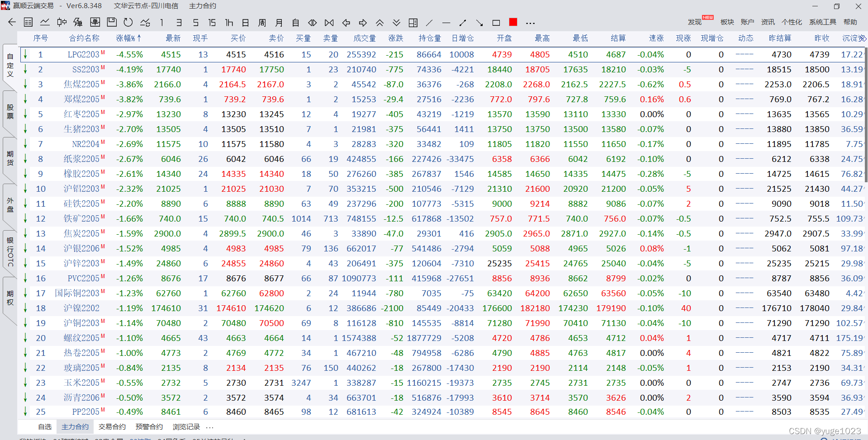Select the 1-minute period button
Screen dimensions: 868x440
click(161, 22)
